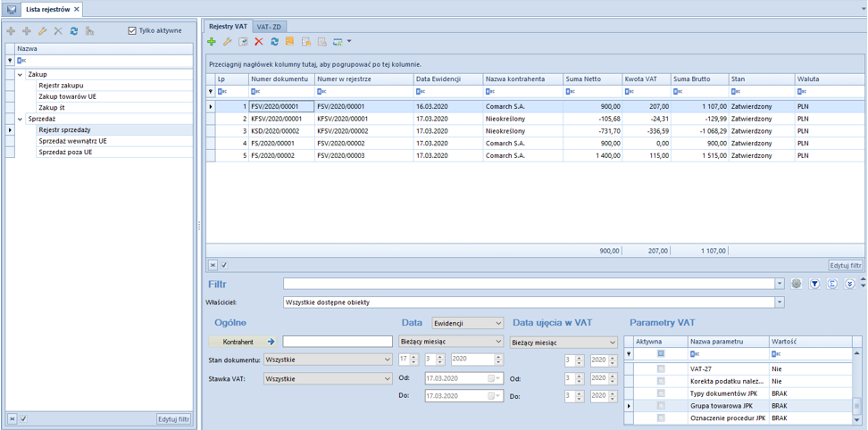Image resolution: width=868 pixels, height=430 pixels.
Task: Click the wrench edit icon in Rejestry VAT toolbar
Action: point(227,42)
